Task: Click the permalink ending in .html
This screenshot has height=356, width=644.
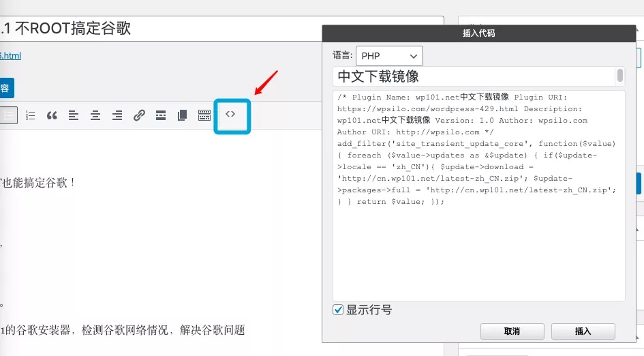Action: pyautogui.click(x=10, y=56)
